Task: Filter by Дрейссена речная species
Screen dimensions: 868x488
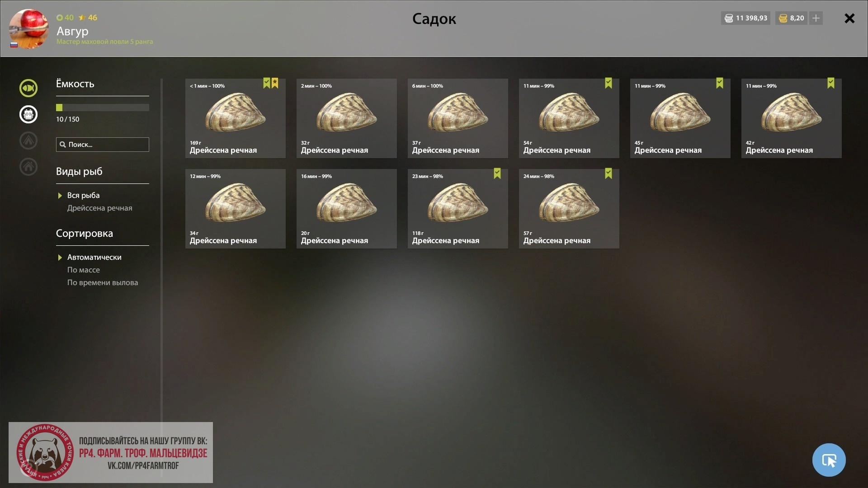Action: [x=99, y=208]
